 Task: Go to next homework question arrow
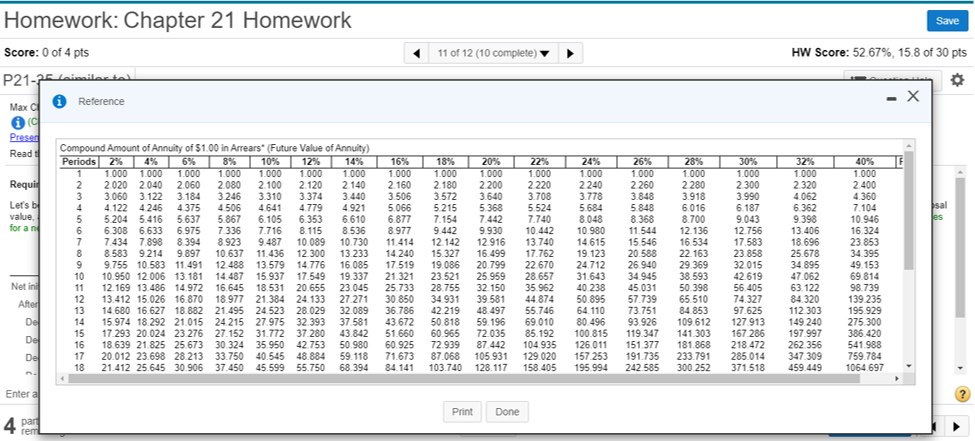[570, 53]
